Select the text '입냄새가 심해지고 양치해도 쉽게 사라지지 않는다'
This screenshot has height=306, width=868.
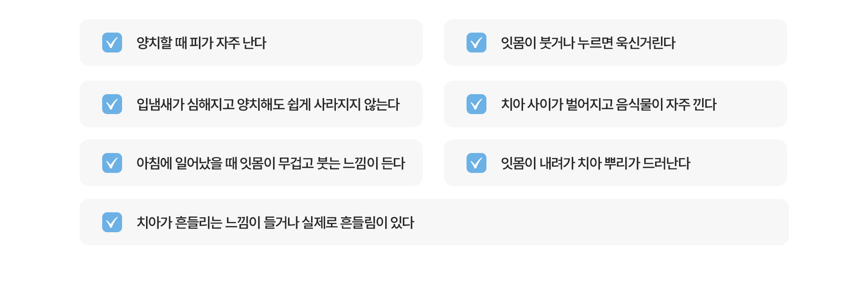pos(268,105)
